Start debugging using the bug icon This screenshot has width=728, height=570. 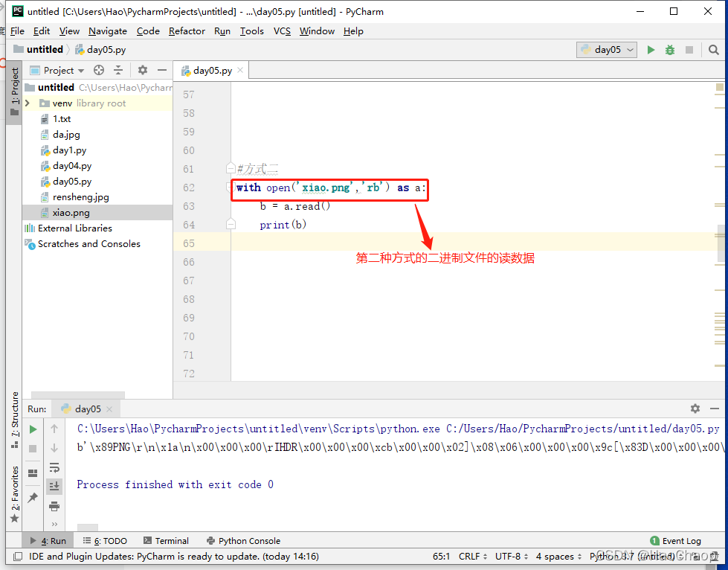[x=669, y=49]
